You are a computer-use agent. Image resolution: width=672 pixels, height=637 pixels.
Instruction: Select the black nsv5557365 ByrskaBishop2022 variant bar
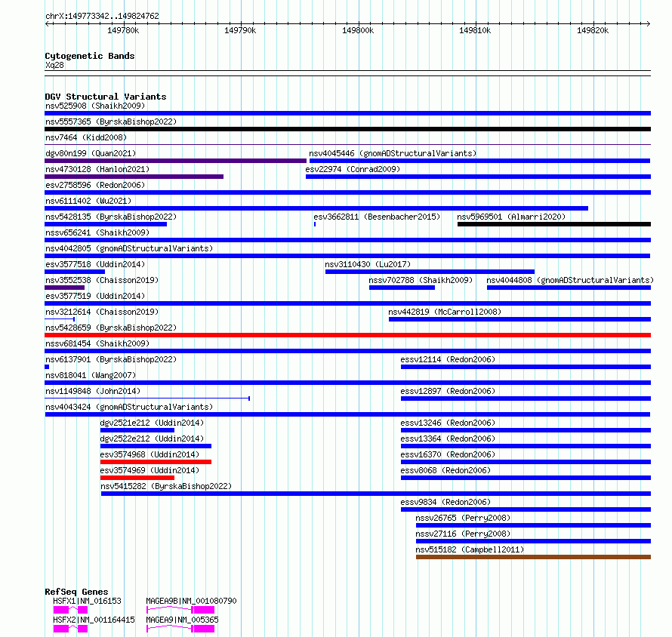point(347,129)
